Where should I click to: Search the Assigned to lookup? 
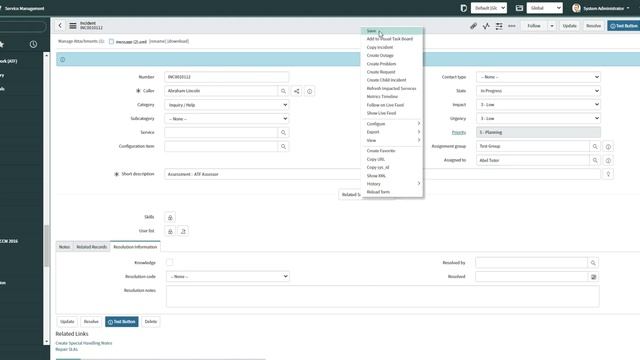click(595, 160)
